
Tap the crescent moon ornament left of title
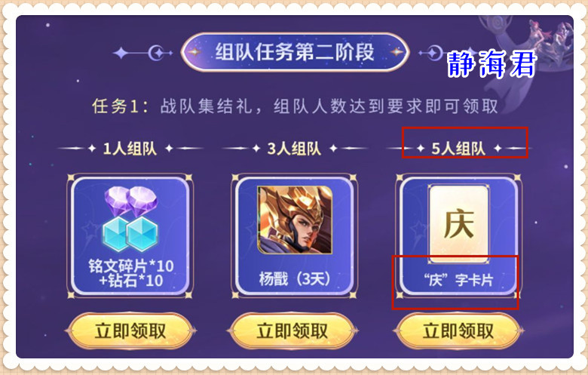click(x=157, y=54)
